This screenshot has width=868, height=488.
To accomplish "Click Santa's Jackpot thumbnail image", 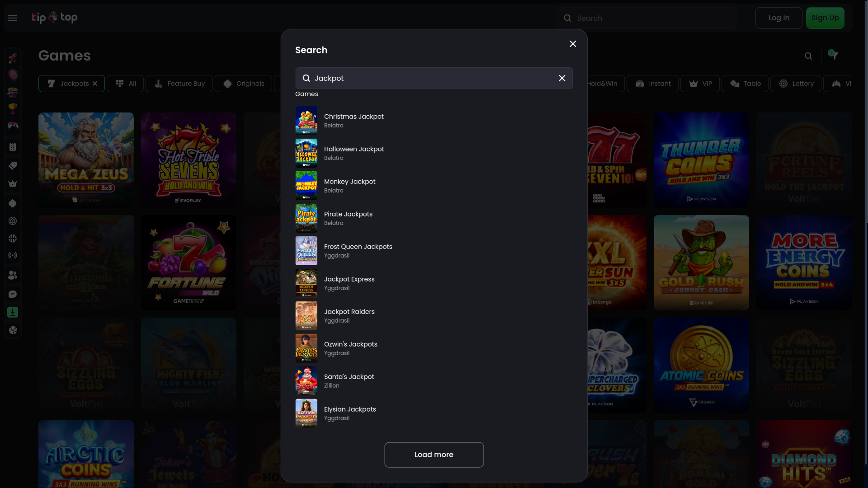I will point(306,381).
